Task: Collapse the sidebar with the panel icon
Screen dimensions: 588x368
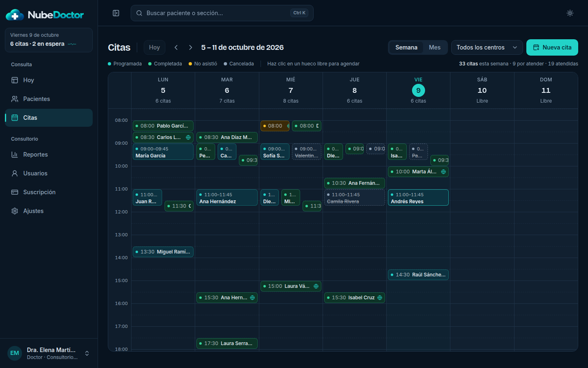Action: click(116, 13)
